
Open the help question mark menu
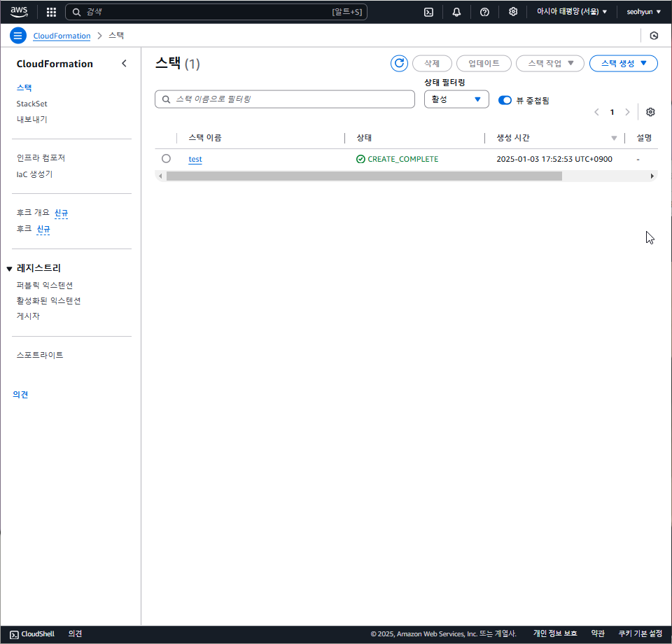pos(484,12)
